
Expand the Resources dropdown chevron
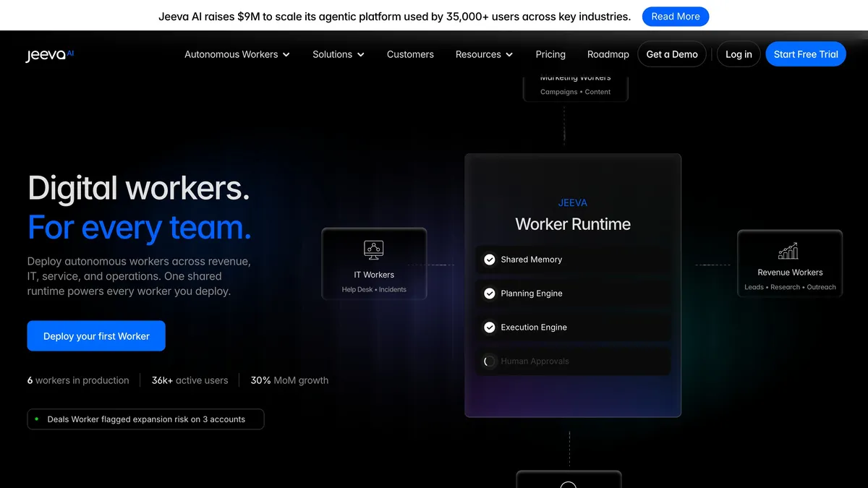point(509,54)
